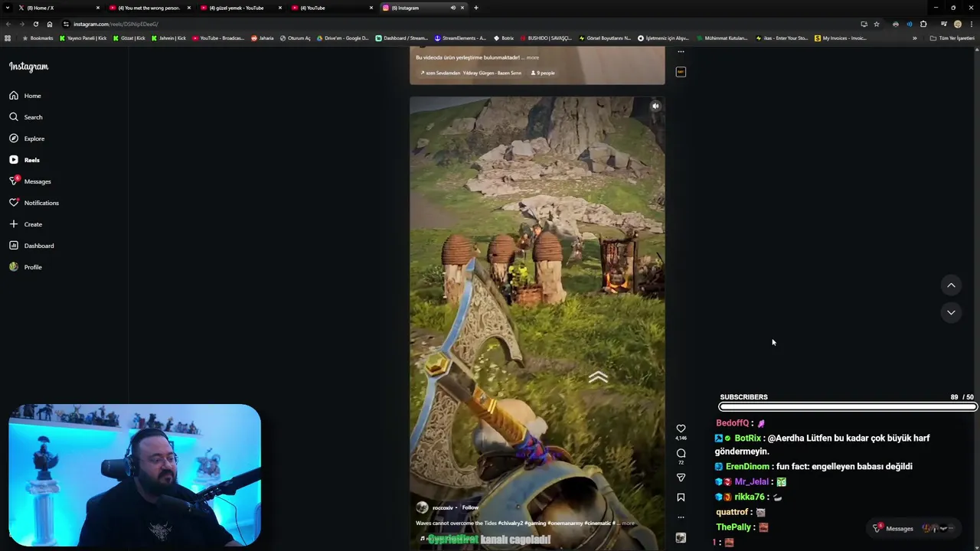The height and width of the screenshot is (551, 980).
Task: Open the Yayıncı Paneli | Kick bookmark
Action: 83,38
